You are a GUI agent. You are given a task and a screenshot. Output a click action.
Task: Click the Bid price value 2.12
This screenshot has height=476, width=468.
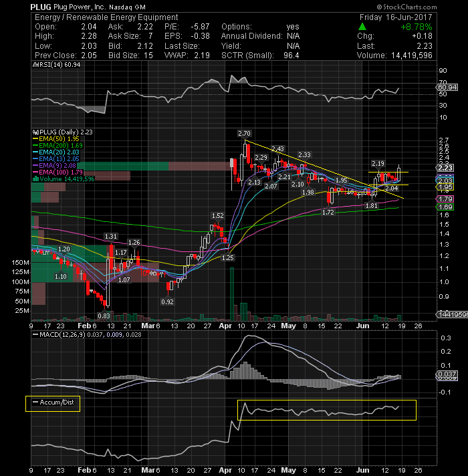(145, 46)
